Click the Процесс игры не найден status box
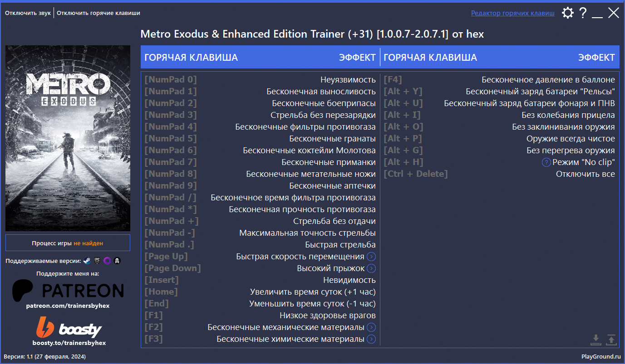Viewport: 625px width, 364px height. (68, 243)
